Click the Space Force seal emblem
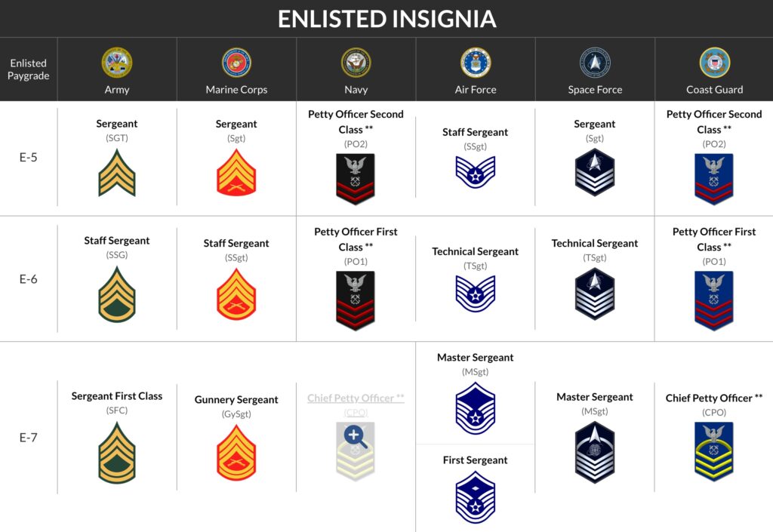The height and width of the screenshot is (532, 773). coord(595,63)
